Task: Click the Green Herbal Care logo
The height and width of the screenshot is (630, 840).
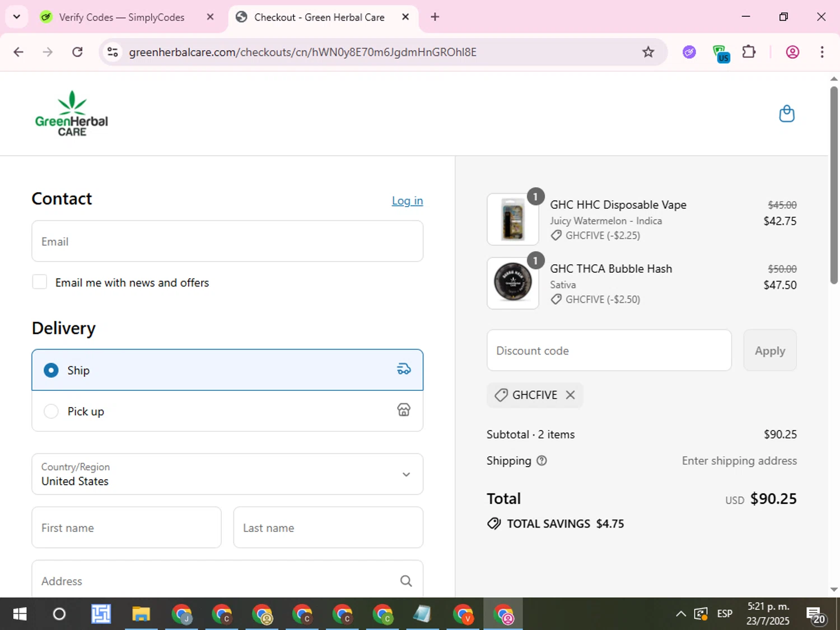Action: pyautogui.click(x=72, y=114)
